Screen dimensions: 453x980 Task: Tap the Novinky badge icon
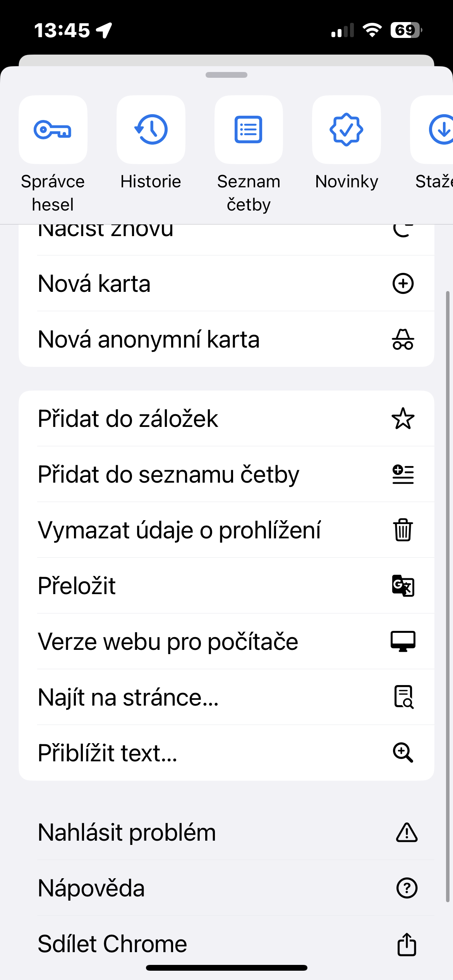coord(347,130)
